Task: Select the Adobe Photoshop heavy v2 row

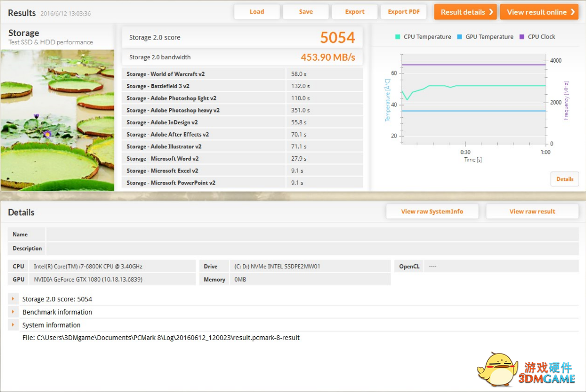Action: 242,110
